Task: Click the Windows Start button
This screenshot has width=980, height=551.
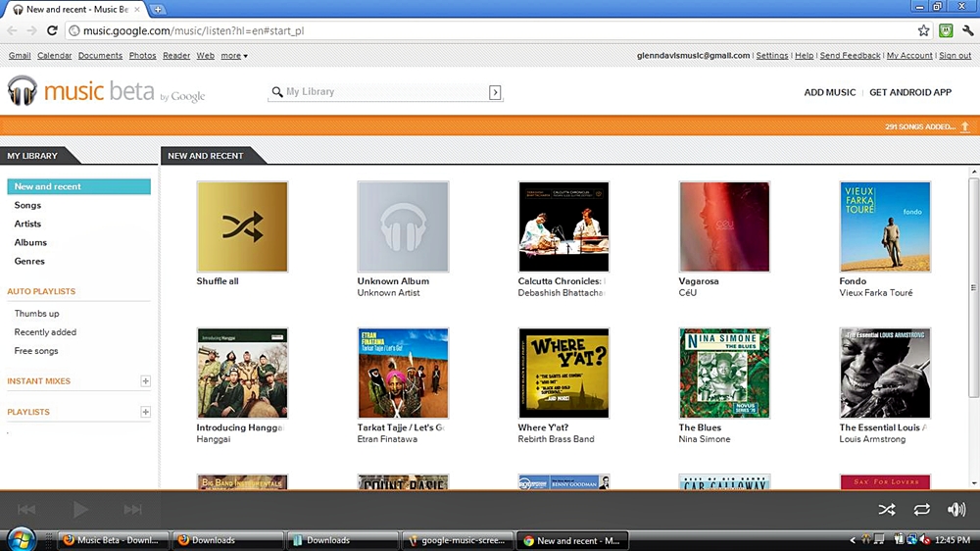Action: click(x=21, y=539)
